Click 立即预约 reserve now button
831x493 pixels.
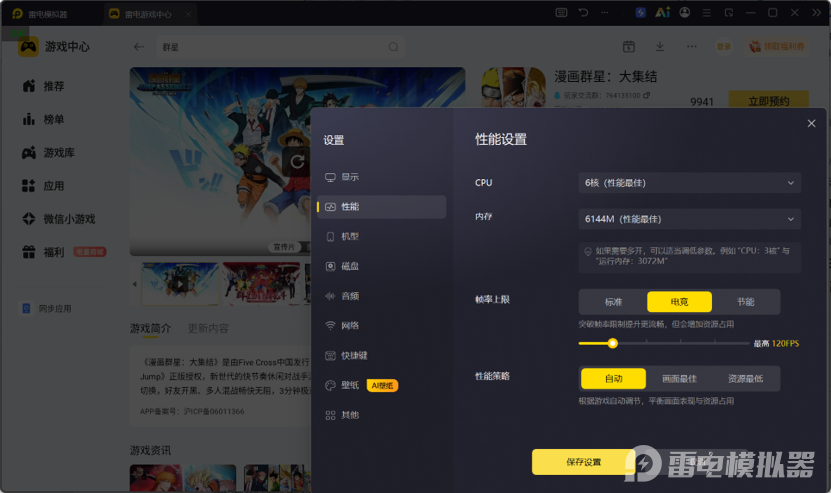768,101
